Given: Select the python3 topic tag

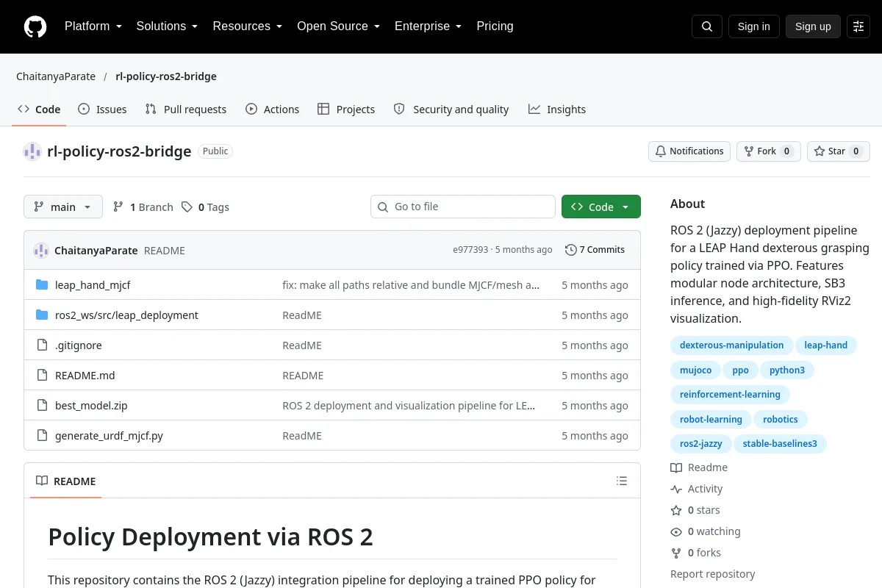Looking at the screenshot, I should click(x=787, y=370).
